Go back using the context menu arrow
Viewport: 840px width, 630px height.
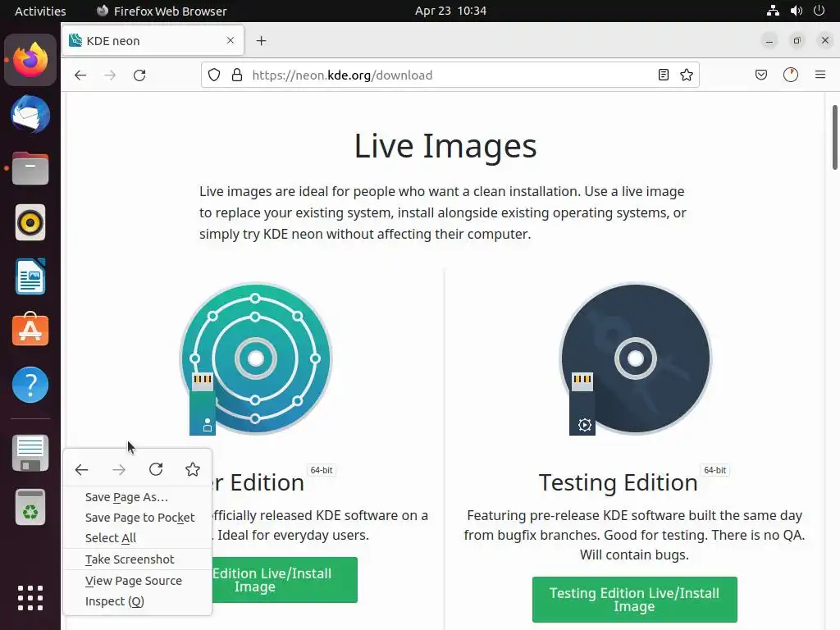pos(81,470)
